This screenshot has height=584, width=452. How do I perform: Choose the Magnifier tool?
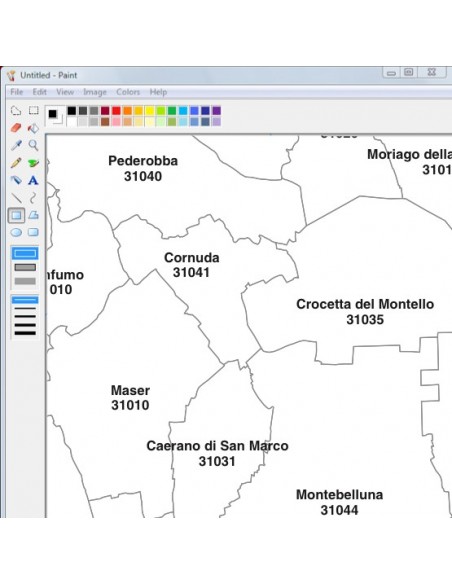pyautogui.click(x=34, y=145)
